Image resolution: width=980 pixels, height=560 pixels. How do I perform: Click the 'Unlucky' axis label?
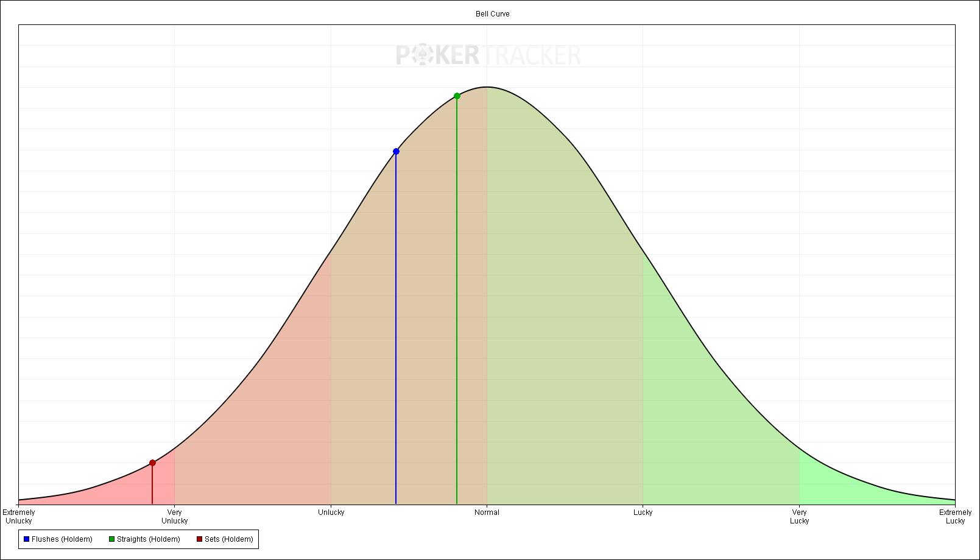331,512
